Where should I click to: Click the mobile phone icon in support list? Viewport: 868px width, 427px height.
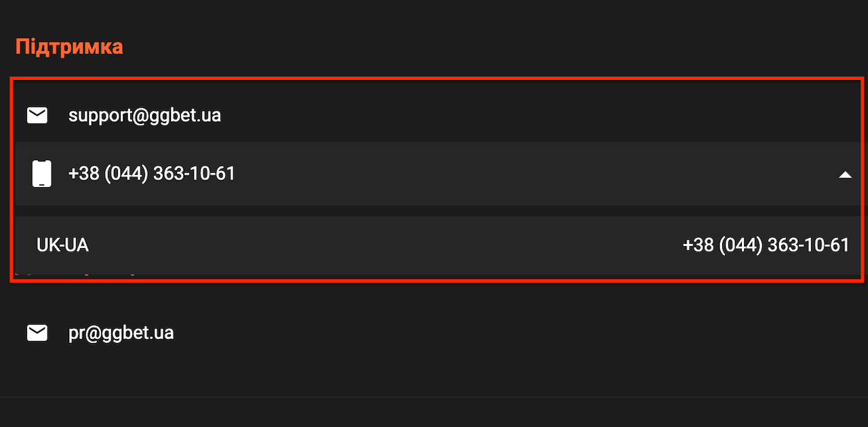(42, 174)
